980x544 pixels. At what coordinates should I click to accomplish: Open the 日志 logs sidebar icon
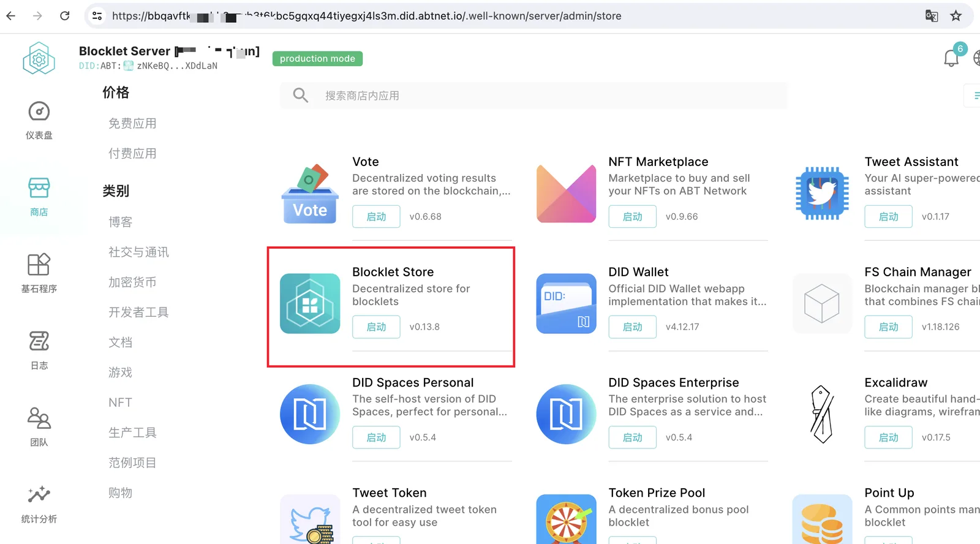[39, 341]
